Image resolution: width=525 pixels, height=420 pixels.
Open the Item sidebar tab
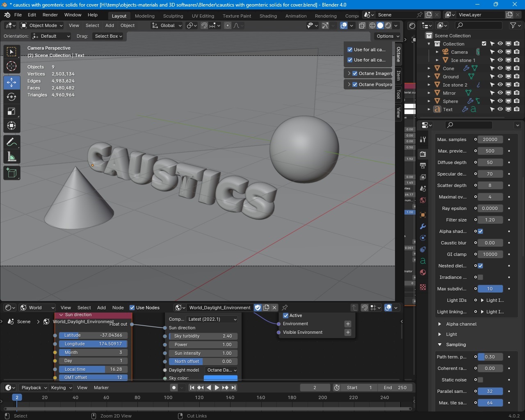[399, 75]
